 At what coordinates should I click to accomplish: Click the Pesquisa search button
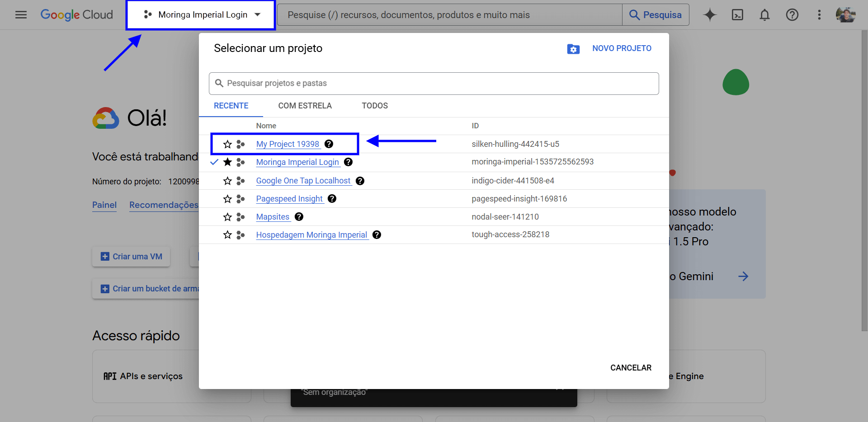click(x=656, y=15)
